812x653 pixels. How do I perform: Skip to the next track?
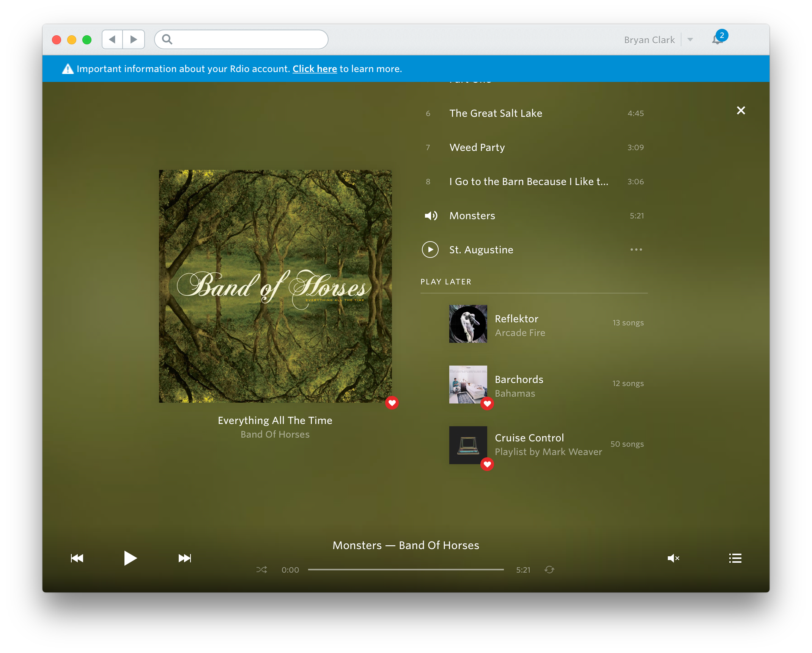[x=185, y=558]
